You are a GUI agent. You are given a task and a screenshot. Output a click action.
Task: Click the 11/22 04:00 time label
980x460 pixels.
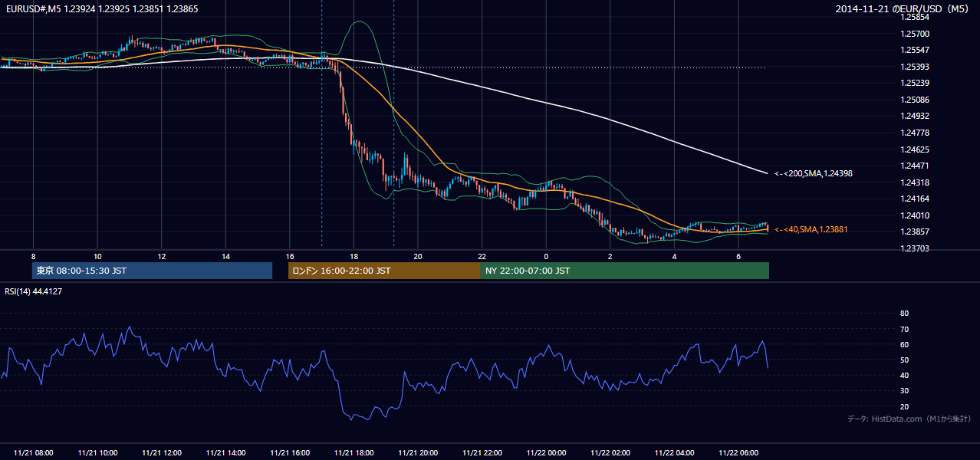[674, 453]
